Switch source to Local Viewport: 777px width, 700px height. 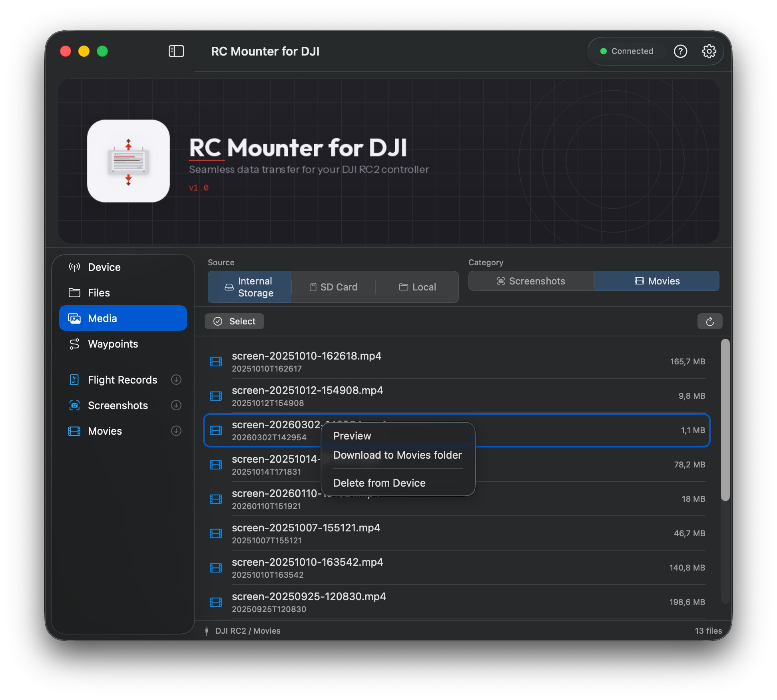(417, 287)
